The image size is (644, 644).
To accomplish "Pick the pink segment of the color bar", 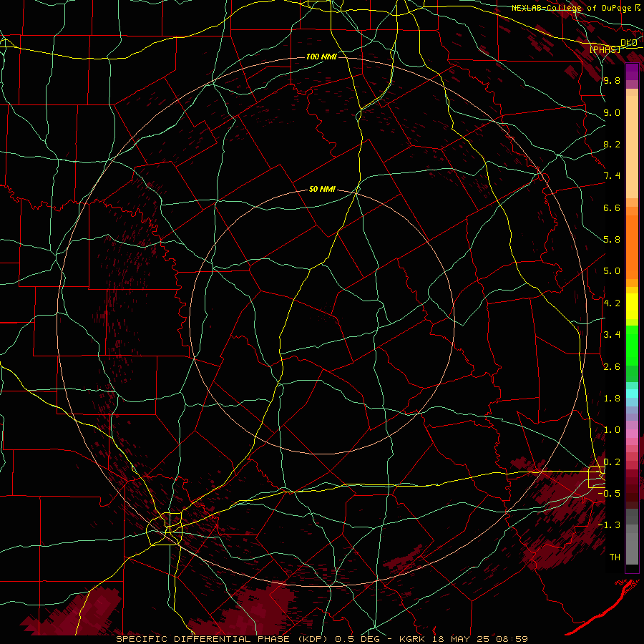I will (x=632, y=434).
